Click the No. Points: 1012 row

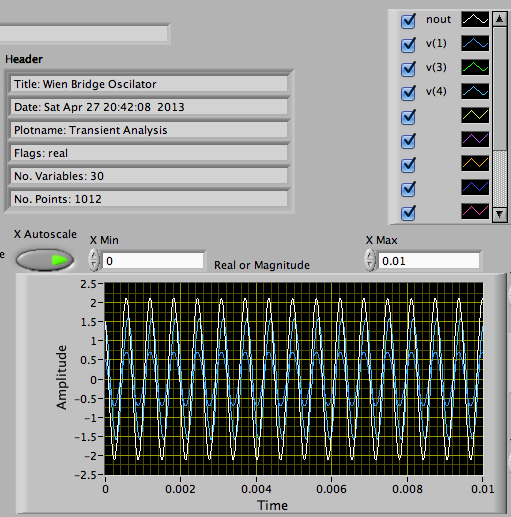pos(149,199)
